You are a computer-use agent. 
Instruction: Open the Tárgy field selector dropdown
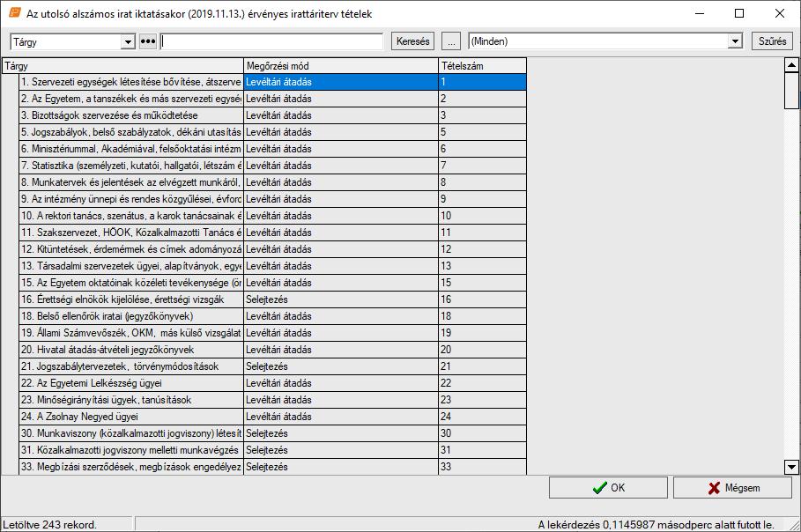coord(128,42)
